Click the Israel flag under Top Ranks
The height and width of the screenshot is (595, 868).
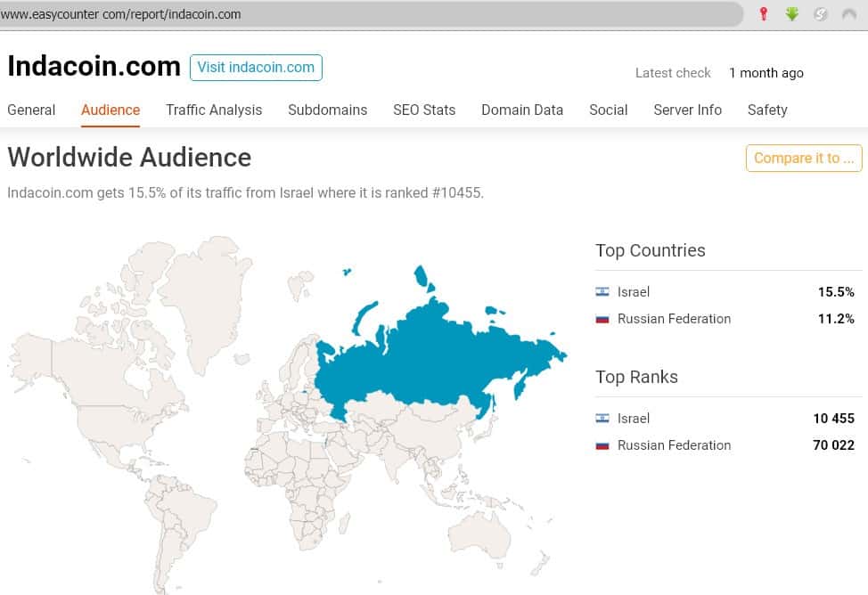click(x=602, y=419)
